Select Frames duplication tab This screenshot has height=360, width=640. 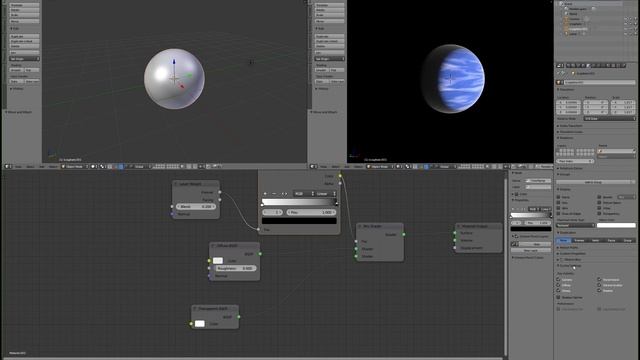coord(580,240)
